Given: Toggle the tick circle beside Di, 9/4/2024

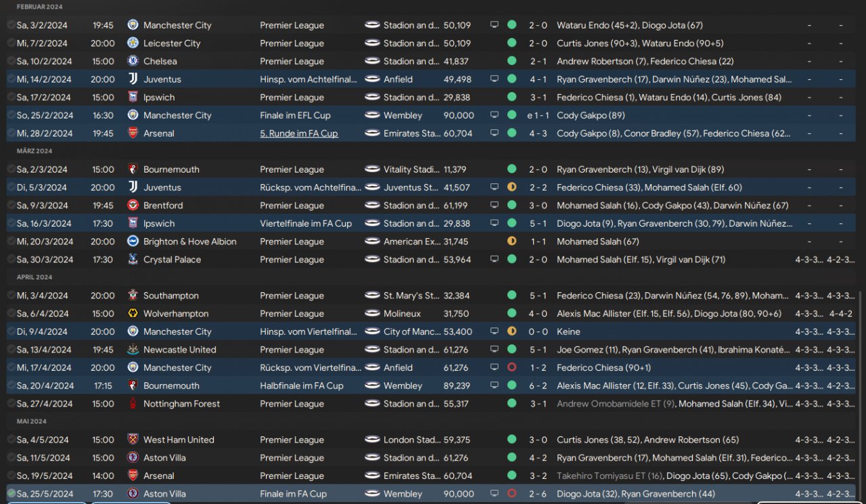Looking at the screenshot, I should 12,331.
